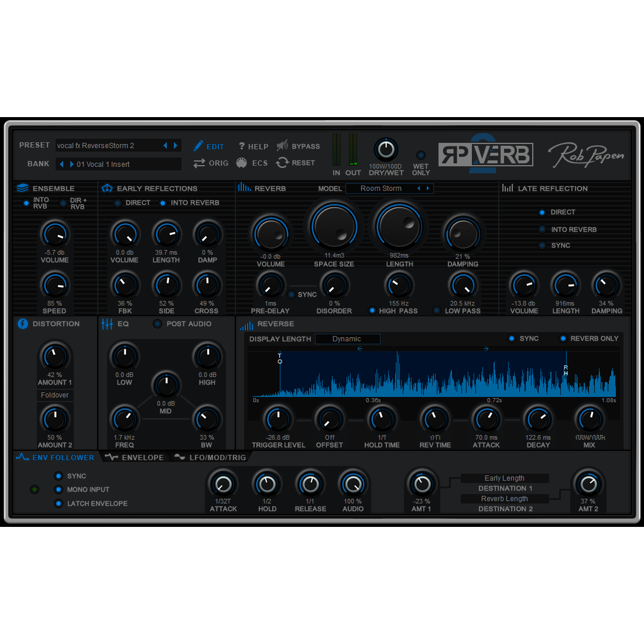The height and width of the screenshot is (644, 644).
Task: Click the EQ sliders icon
Action: tap(107, 324)
